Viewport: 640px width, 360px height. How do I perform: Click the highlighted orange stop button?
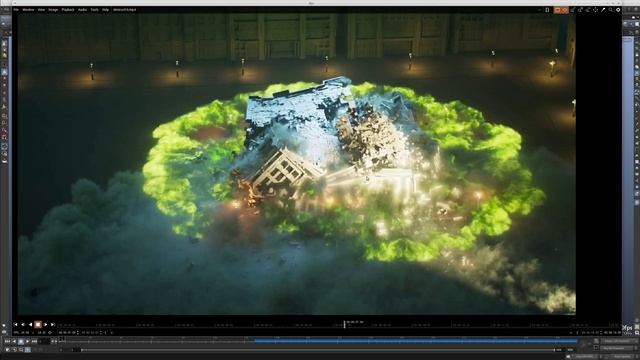point(38,324)
